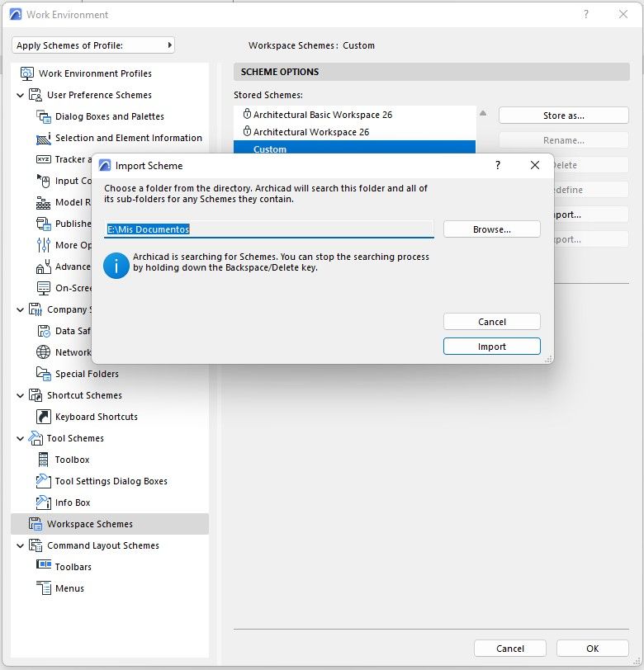Image resolution: width=644 pixels, height=670 pixels.
Task: Select Architectural Workspace 26 scheme
Action: pyautogui.click(x=354, y=132)
